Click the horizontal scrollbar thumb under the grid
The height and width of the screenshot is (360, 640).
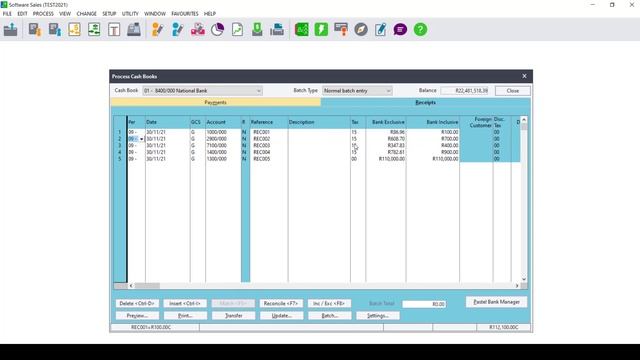(x=147, y=286)
